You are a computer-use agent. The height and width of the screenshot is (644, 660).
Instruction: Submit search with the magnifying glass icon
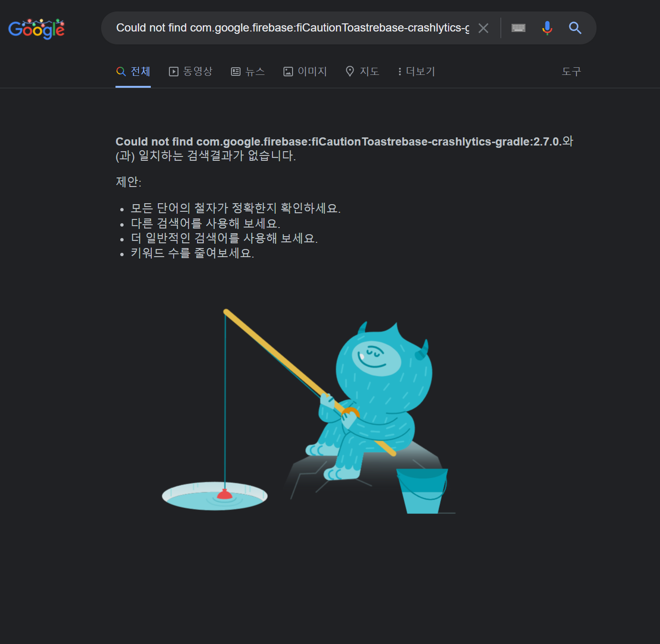coord(575,28)
